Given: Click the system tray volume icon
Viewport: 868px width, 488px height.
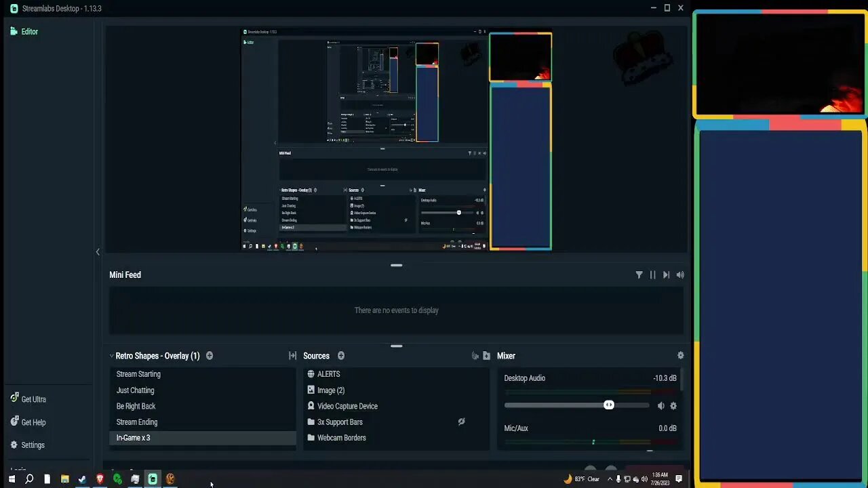Looking at the screenshot, I should coord(644,479).
